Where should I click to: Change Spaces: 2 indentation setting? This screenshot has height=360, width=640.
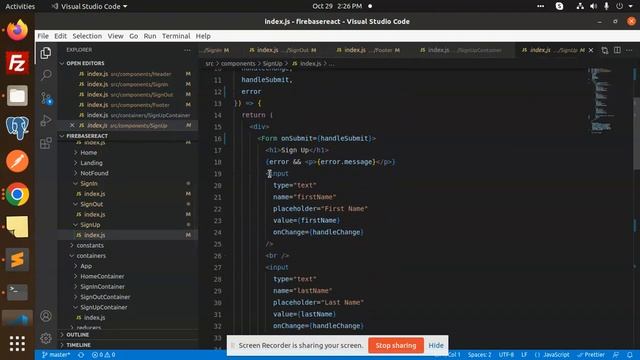(480, 355)
